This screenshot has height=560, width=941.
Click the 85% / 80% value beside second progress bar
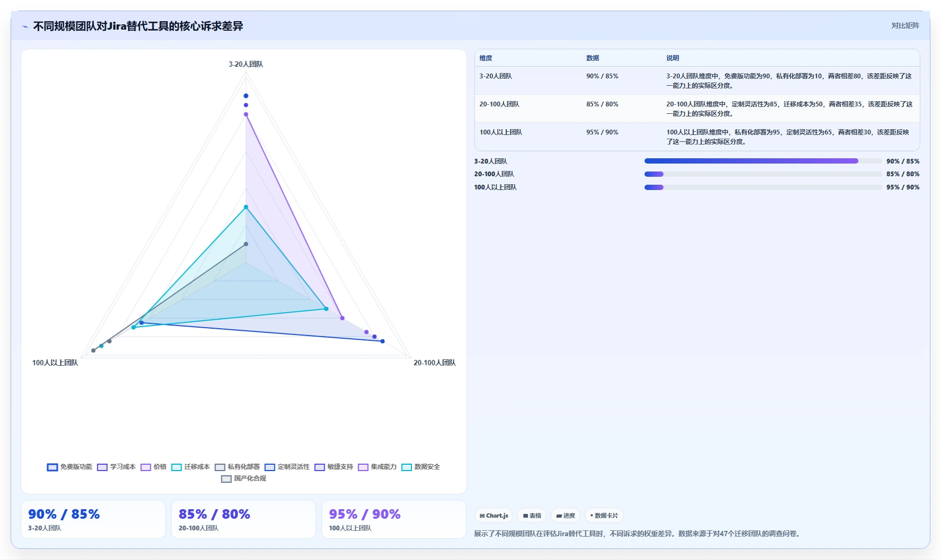coord(903,174)
